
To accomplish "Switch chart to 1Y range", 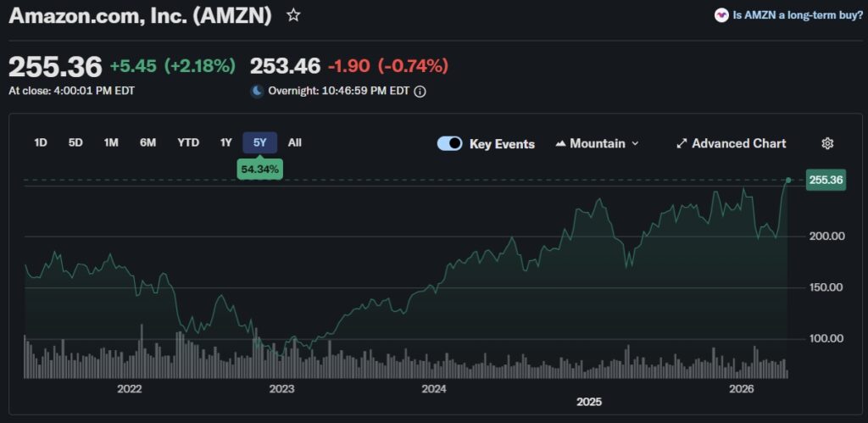I will (225, 142).
